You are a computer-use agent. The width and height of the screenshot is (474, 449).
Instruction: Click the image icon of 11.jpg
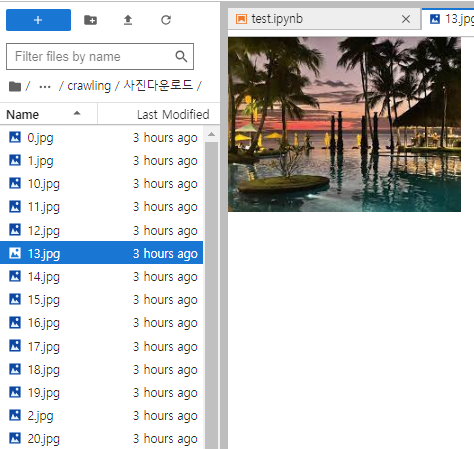click(15, 206)
